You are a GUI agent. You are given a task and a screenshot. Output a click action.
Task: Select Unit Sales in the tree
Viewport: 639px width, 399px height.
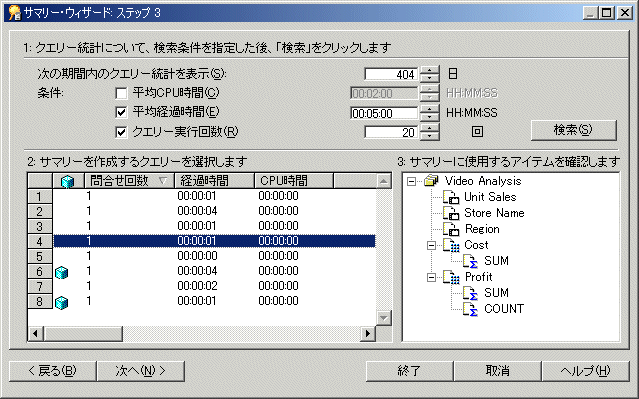[x=490, y=197]
